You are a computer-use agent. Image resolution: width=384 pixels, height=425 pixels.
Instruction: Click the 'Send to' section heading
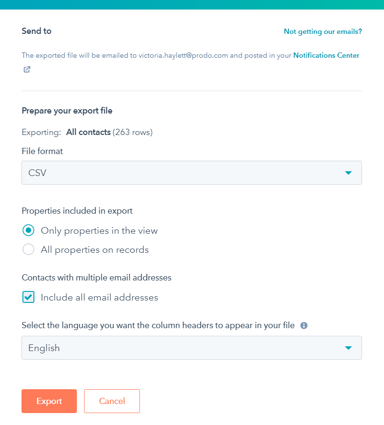36,31
